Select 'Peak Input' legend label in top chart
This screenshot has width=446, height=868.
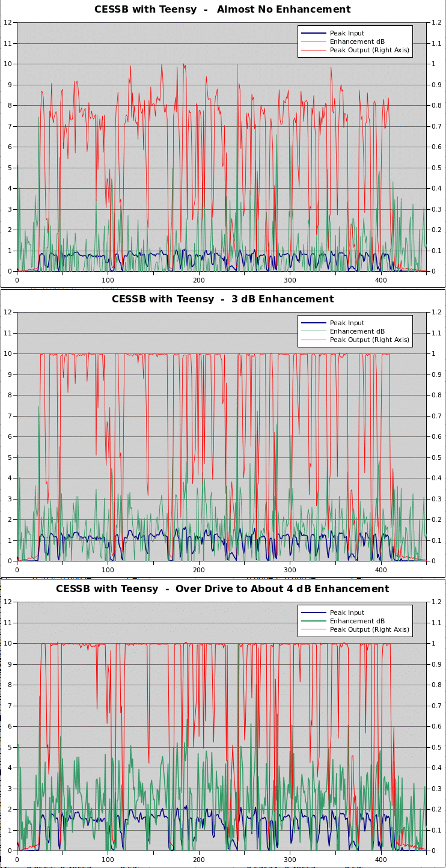click(347, 34)
